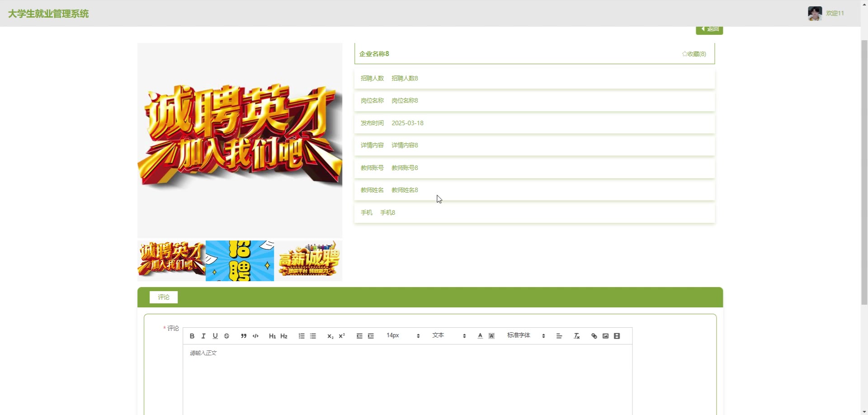Image resolution: width=868 pixels, height=415 pixels.
Task: Increase the text indent
Action: pyautogui.click(x=371, y=336)
